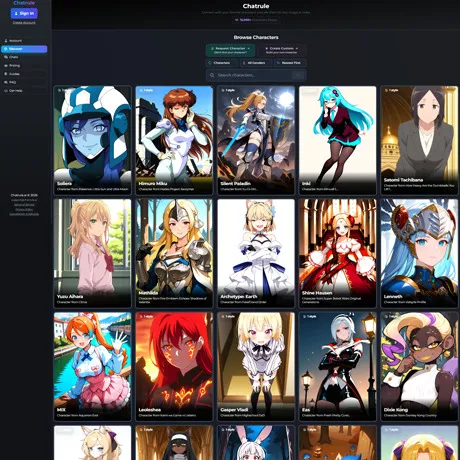Open the Pricing sidebar icon
The image size is (460, 460).
click(6, 66)
